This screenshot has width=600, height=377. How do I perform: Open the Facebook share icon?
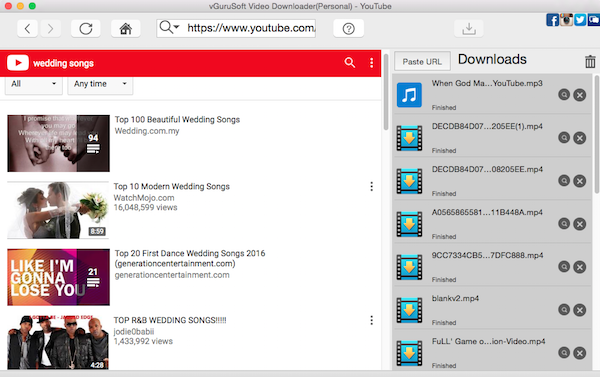pos(553,20)
